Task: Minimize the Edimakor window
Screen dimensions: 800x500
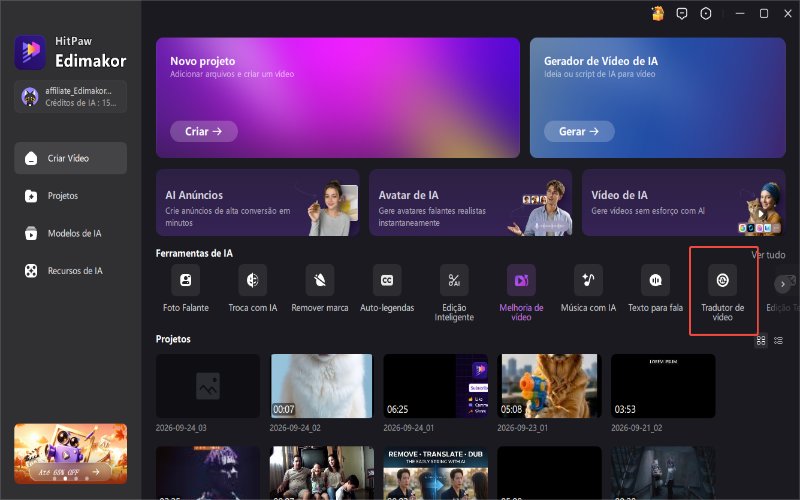Action: click(x=740, y=14)
